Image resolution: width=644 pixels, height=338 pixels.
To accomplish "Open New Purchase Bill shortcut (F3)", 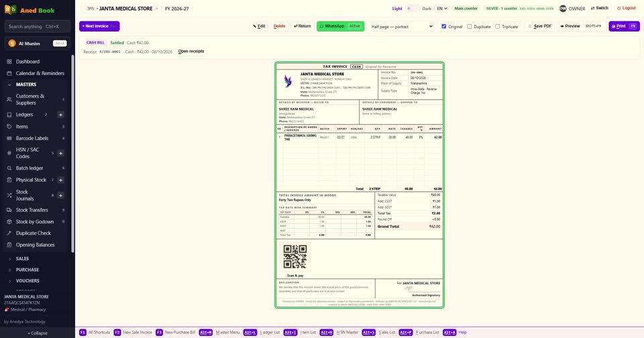I will 176,332.
